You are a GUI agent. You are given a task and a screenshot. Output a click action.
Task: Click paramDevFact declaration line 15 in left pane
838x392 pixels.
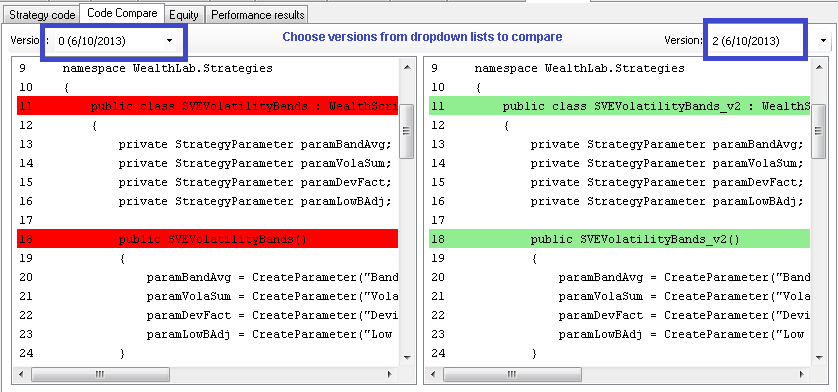click(255, 182)
